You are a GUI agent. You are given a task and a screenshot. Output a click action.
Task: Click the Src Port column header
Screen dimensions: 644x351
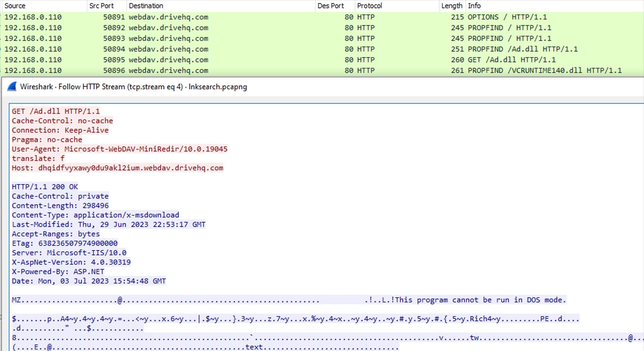[x=102, y=6]
